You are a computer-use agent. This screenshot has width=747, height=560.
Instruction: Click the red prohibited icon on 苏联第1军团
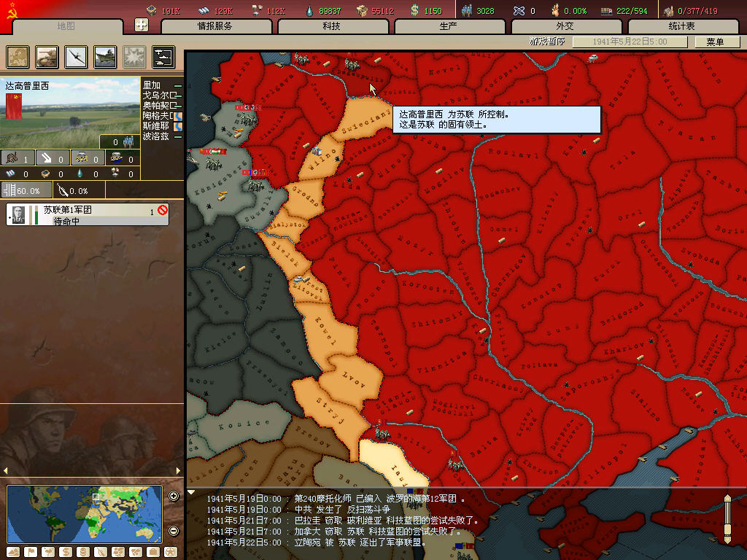point(163,209)
